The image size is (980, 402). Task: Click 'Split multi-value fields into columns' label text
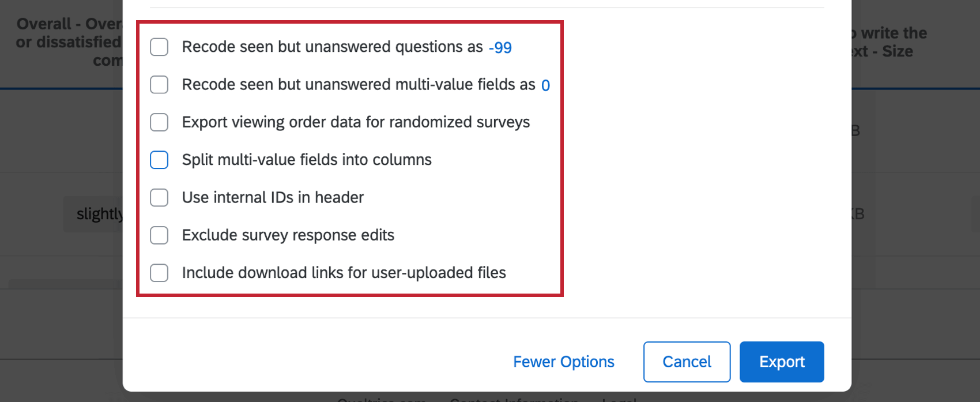[307, 160]
